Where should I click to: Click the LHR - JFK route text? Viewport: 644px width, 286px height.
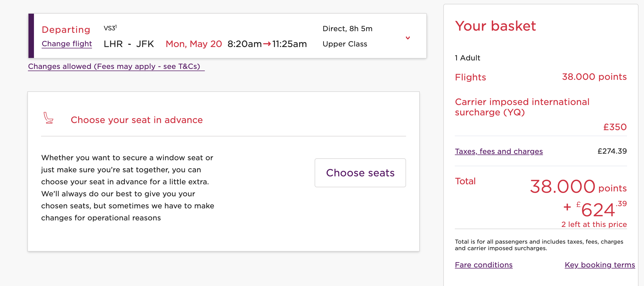129,44
